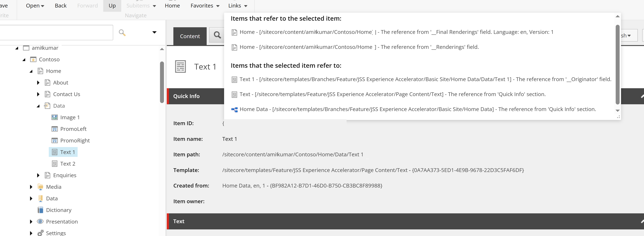Click the content tree vertical scrollbar
Viewport: 644px width, 236px height.
162,82
